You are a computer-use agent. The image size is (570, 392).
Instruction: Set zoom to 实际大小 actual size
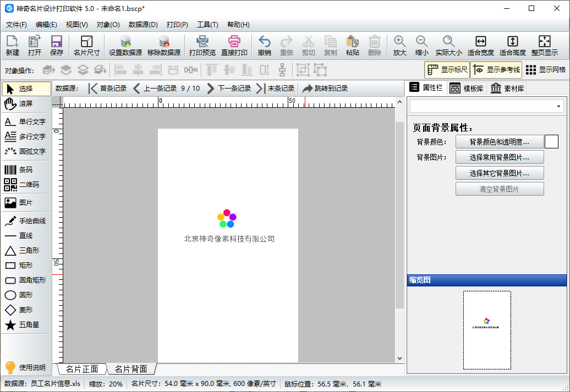click(x=448, y=46)
